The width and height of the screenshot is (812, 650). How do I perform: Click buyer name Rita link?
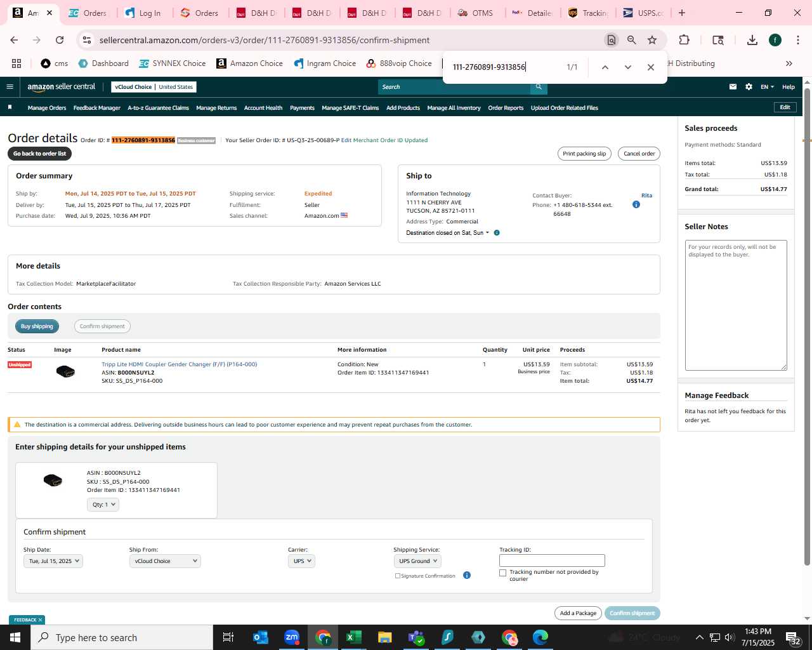pyautogui.click(x=646, y=196)
